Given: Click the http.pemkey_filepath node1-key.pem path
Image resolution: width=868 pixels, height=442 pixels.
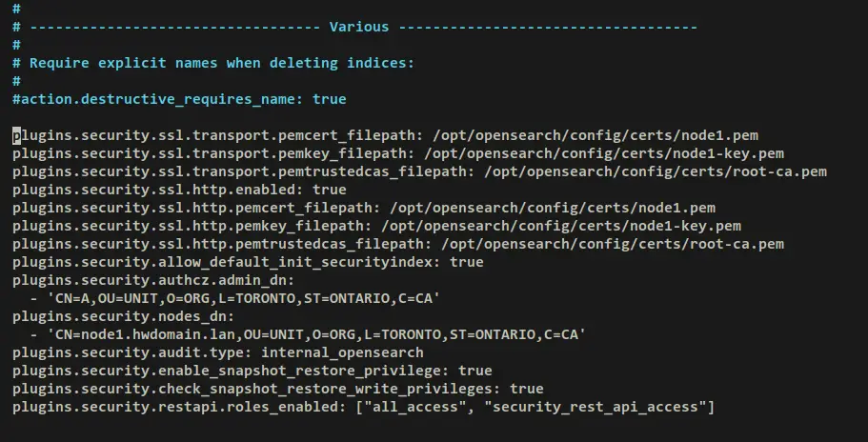Looking at the screenshot, I should click(x=561, y=227).
